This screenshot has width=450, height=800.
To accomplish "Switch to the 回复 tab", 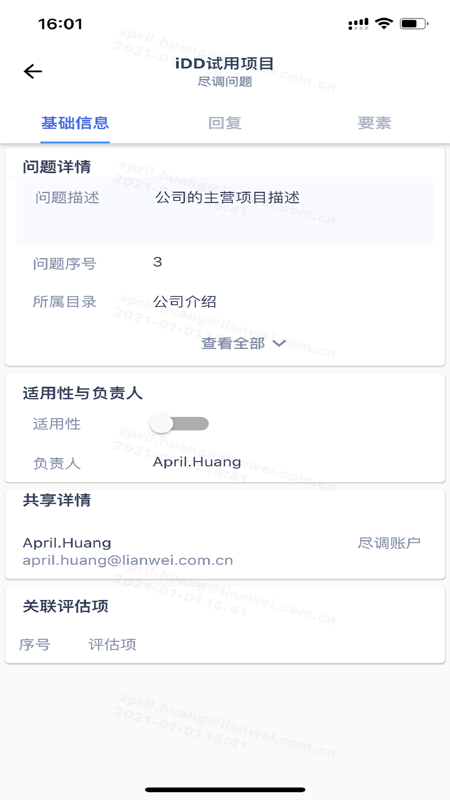I will click(x=224, y=123).
